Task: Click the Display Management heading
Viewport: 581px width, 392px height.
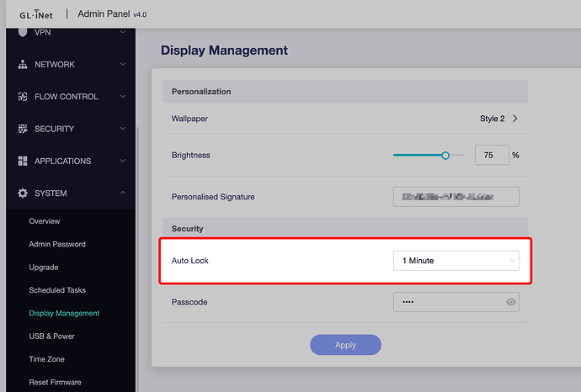Action: (224, 50)
